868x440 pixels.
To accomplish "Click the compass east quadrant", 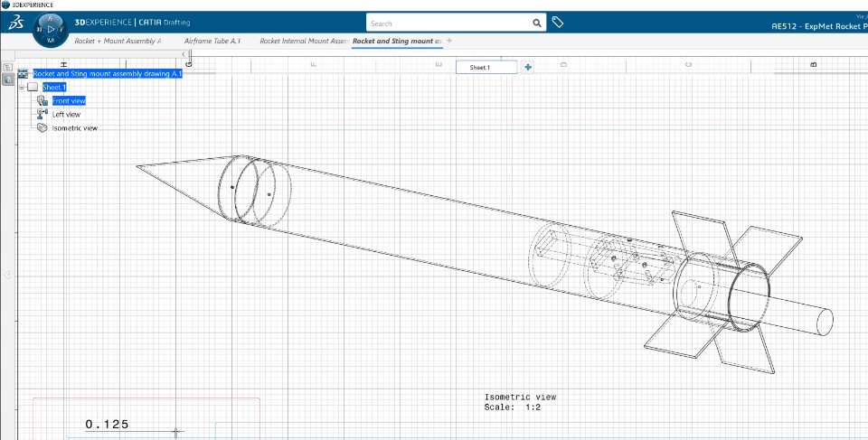I will click(62, 29).
